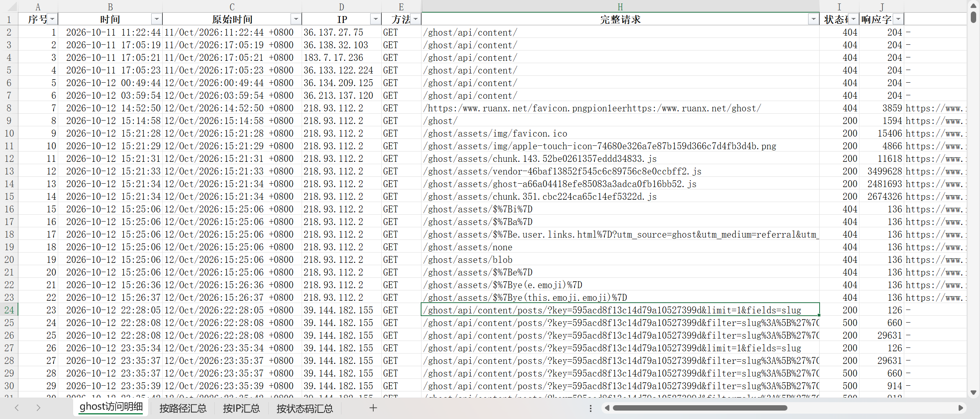Click IP cell 36.137.27.75

pos(341,32)
